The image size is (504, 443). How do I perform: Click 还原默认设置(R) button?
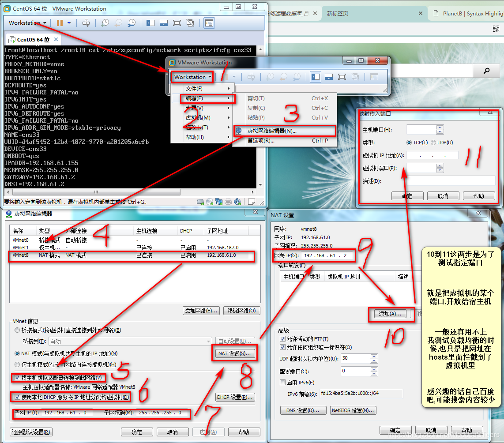[x=31, y=432]
